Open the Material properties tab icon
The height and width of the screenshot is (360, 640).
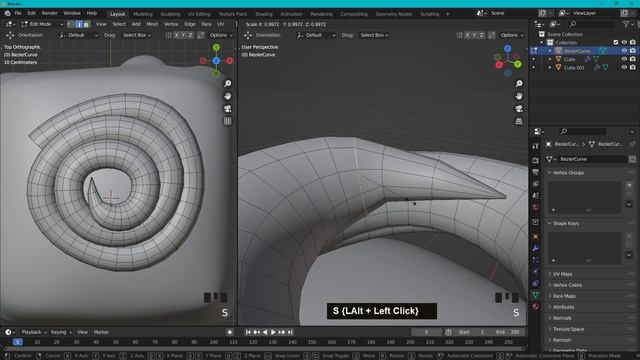[x=536, y=306]
